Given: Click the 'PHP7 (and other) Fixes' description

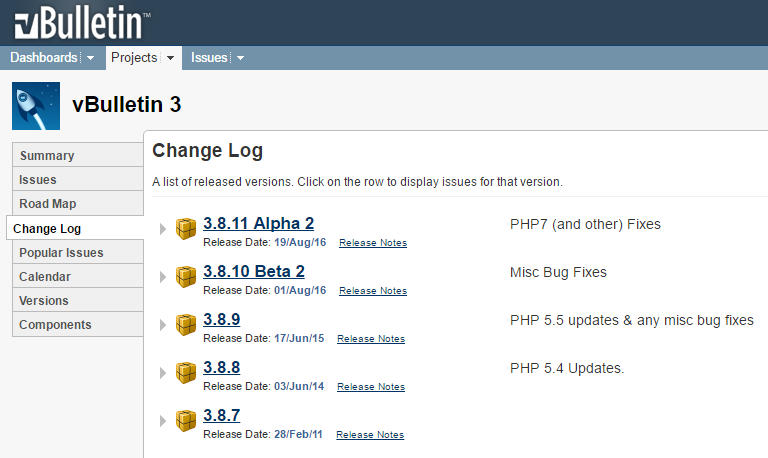Looking at the screenshot, I should coord(585,224).
